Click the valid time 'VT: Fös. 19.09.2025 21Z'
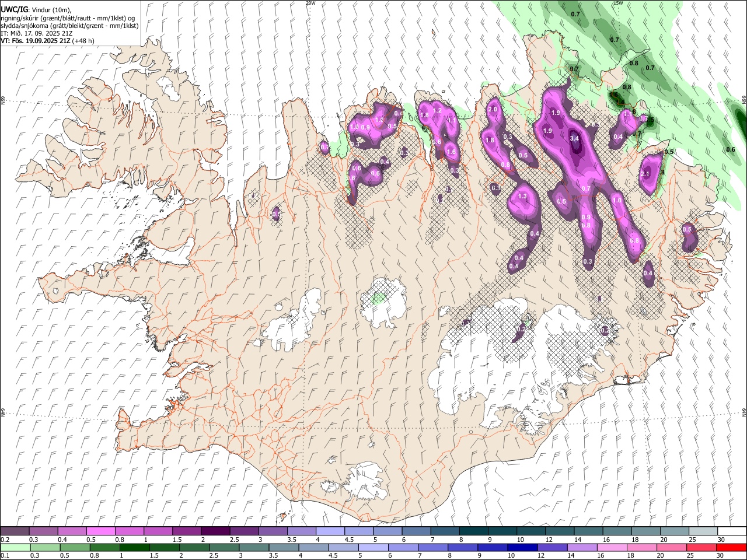Viewport: 747px width, 560px height. (36, 41)
